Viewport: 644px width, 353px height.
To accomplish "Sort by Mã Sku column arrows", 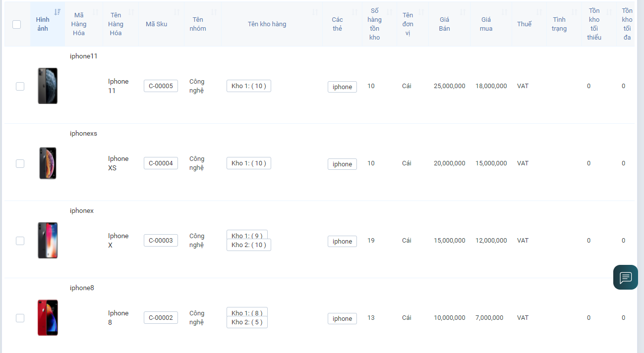I will 177,12.
